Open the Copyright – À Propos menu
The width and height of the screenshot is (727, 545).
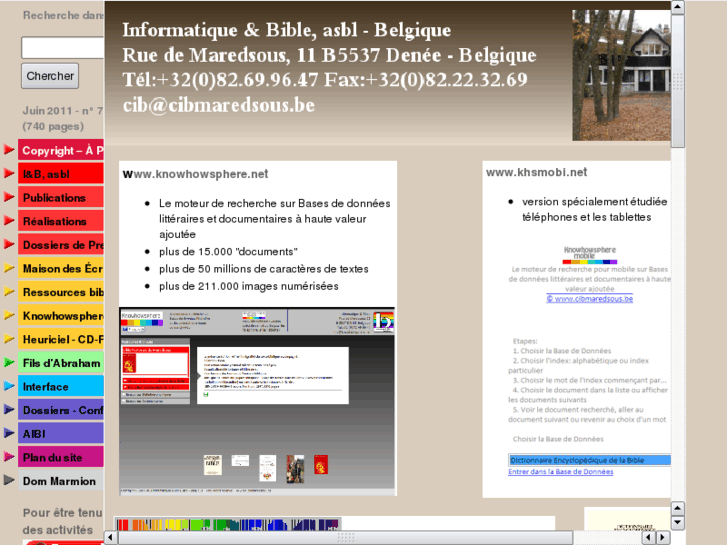[61, 150]
